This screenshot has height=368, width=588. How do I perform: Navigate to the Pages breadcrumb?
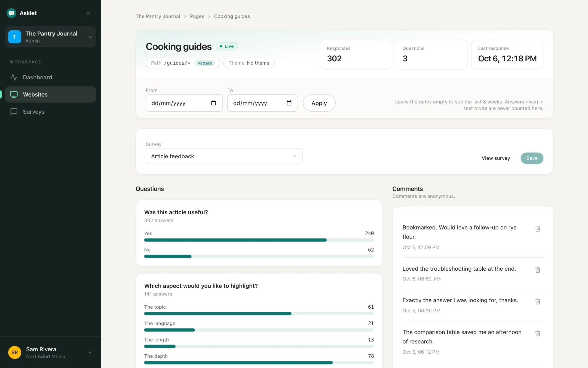tap(197, 16)
